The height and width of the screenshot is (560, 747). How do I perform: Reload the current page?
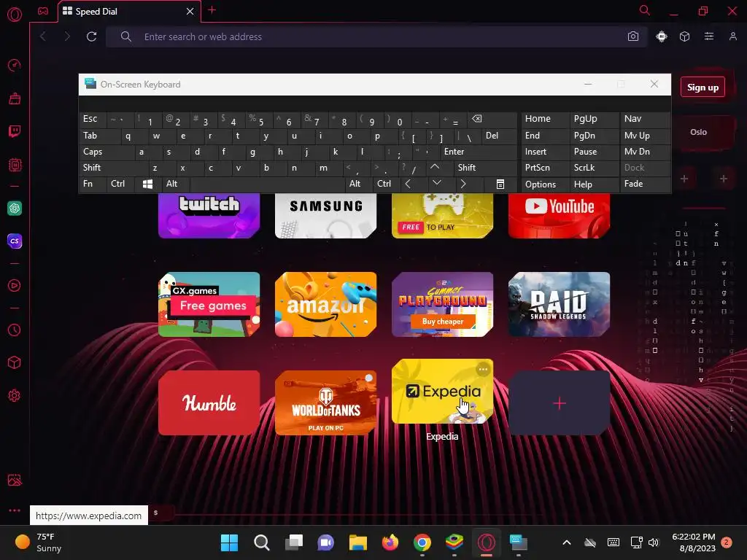91,36
